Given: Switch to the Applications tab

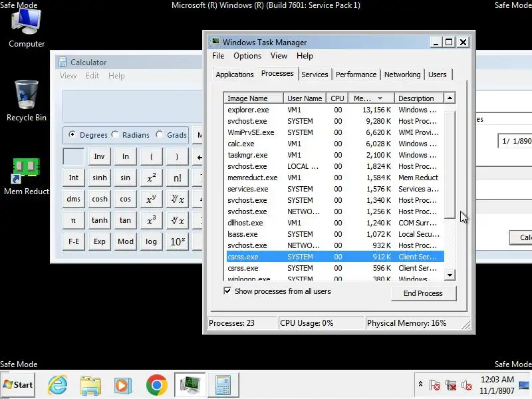Looking at the screenshot, I should [x=235, y=74].
